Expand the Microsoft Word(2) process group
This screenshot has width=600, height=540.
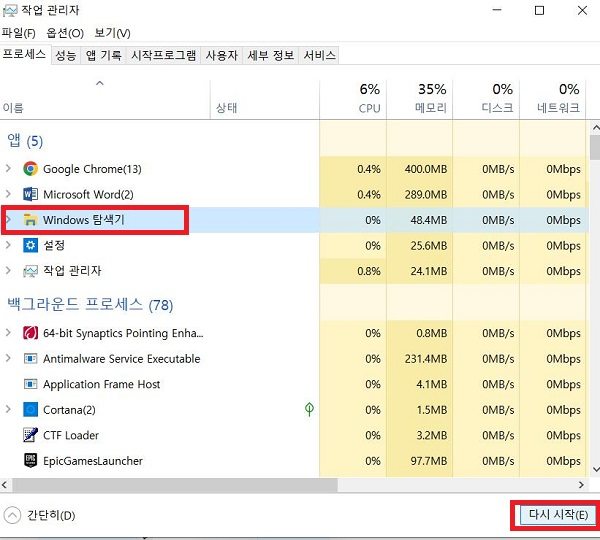coord(8,194)
